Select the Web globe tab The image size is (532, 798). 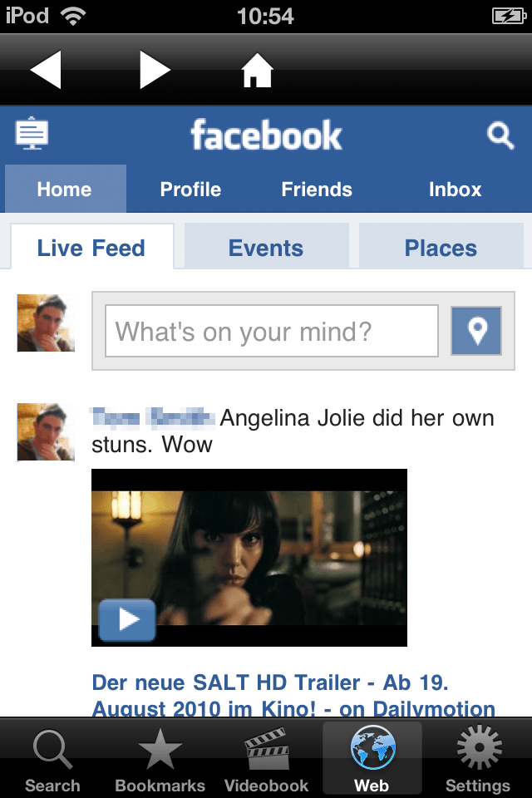pos(372,758)
